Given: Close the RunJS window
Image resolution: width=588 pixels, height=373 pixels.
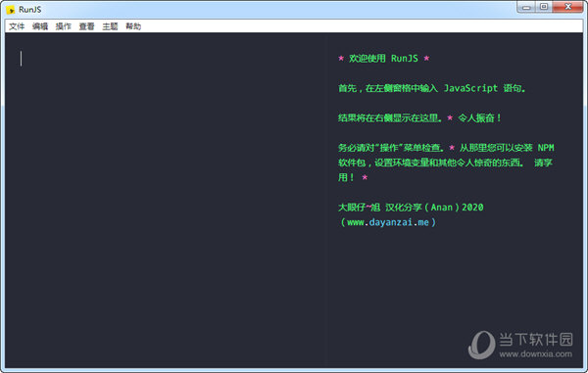Looking at the screenshot, I should (x=568, y=7).
